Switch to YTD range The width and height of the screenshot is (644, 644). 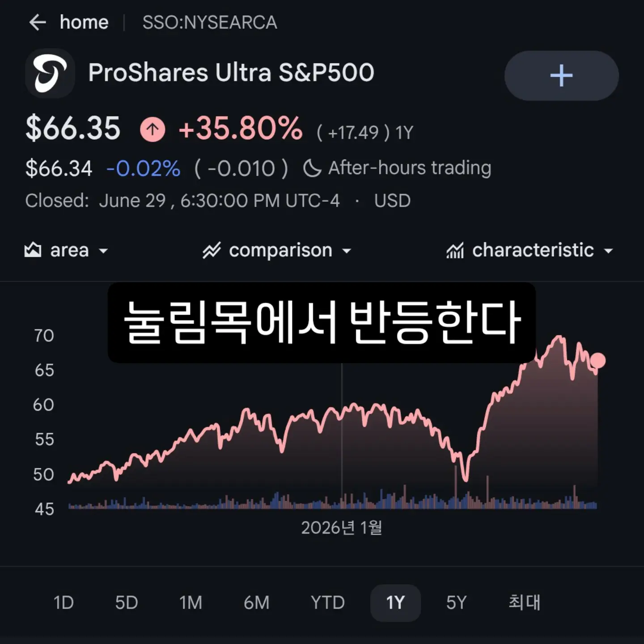pyautogui.click(x=328, y=602)
